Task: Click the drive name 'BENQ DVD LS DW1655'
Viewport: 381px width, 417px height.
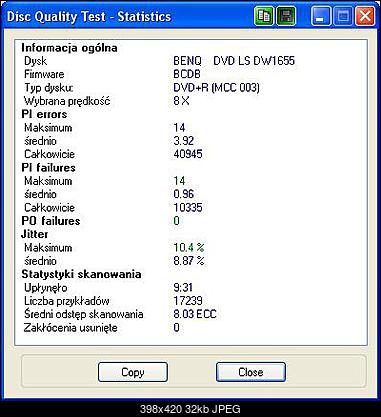Action: pyautogui.click(x=234, y=61)
